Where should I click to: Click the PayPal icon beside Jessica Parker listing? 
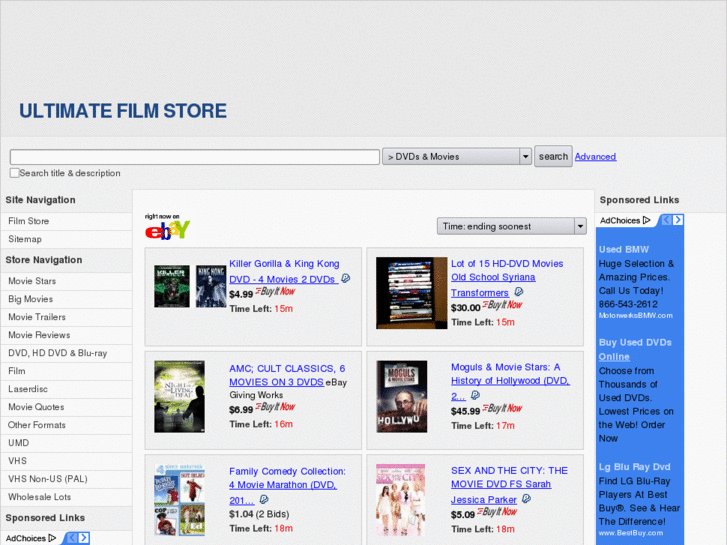526,499
